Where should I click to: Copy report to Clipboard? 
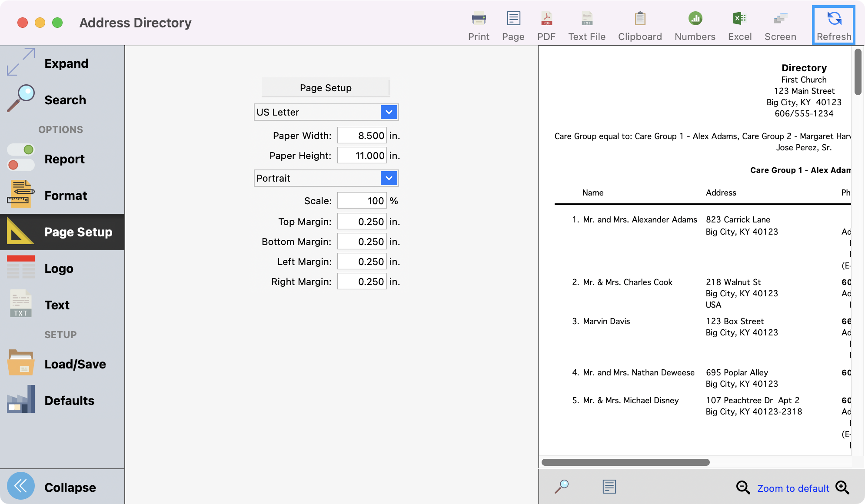(x=640, y=26)
